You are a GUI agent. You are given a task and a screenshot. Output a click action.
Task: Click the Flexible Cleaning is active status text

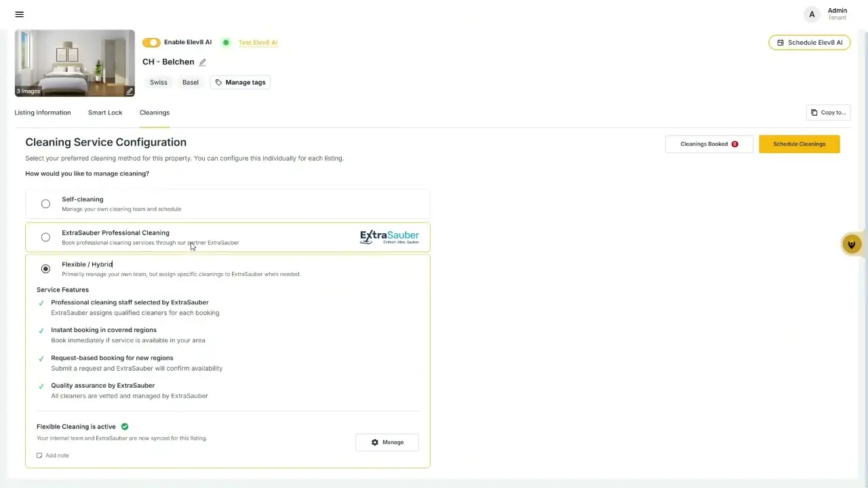[x=76, y=427]
